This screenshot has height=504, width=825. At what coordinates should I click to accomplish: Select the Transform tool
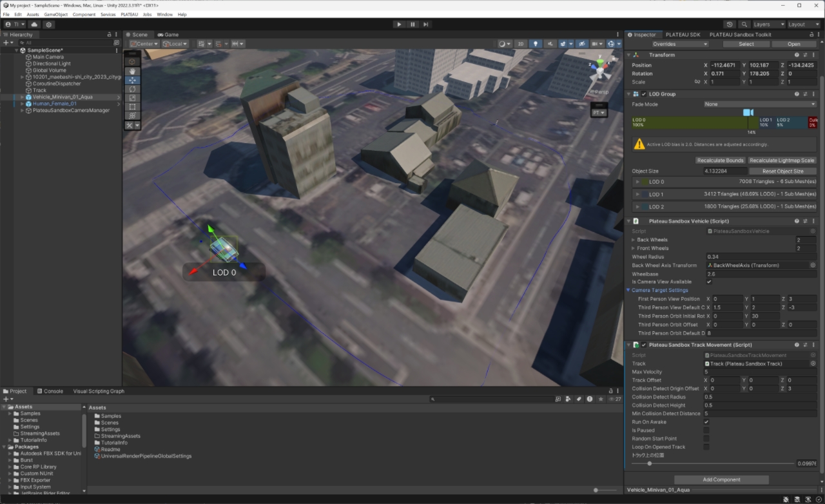(132, 116)
